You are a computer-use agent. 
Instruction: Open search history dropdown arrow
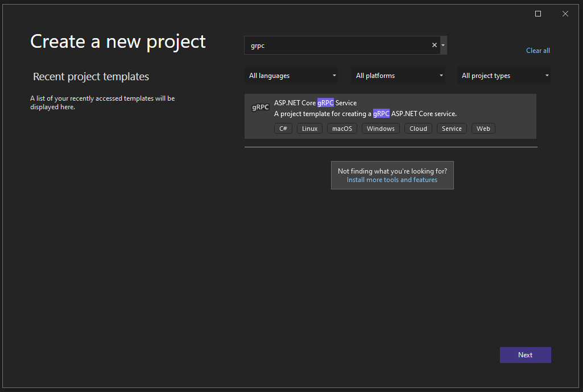[443, 46]
